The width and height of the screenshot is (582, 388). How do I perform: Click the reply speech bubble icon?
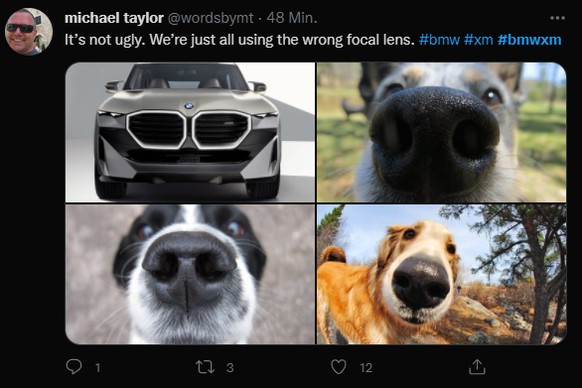74,366
